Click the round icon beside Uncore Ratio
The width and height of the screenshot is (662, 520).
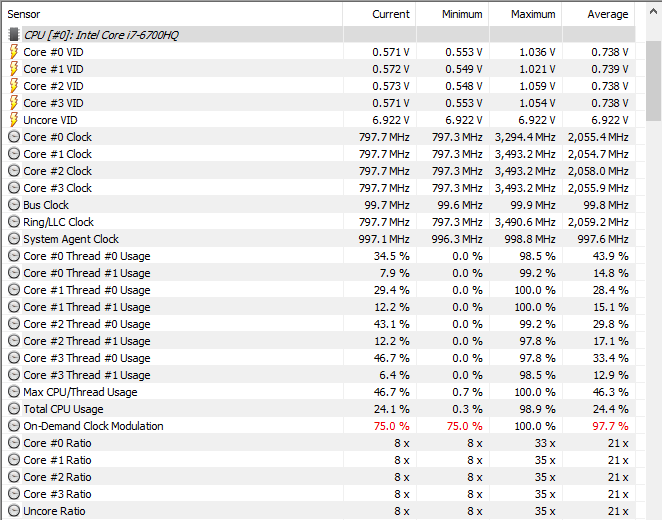(x=14, y=511)
